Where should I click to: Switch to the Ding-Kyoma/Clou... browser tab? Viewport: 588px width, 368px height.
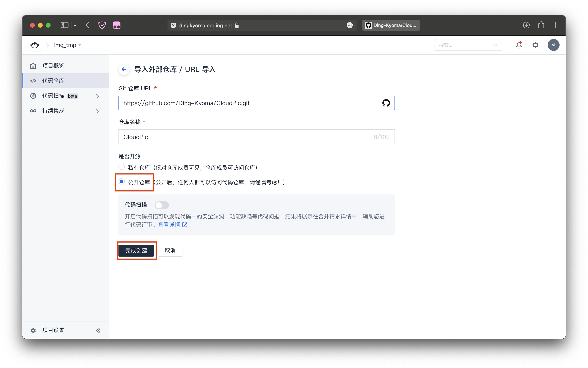(391, 25)
